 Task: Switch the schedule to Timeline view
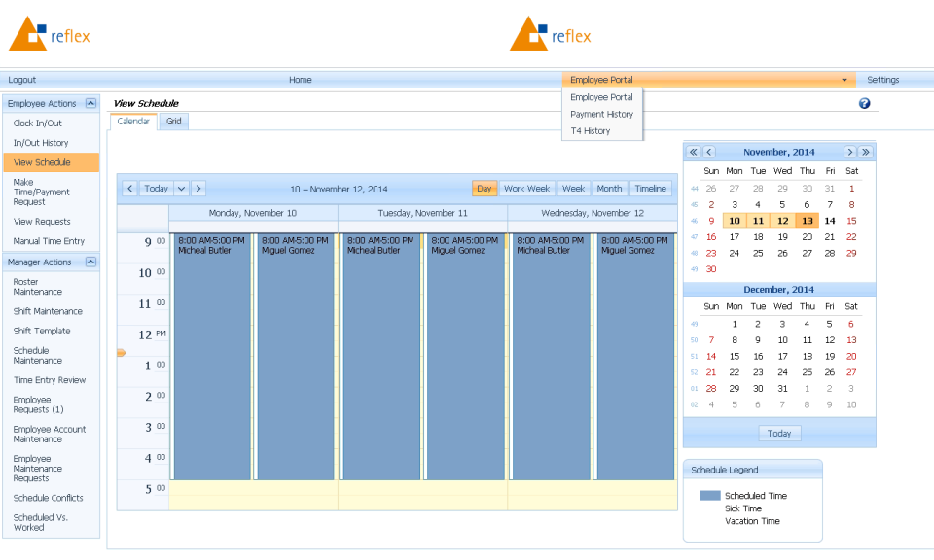pos(650,188)
